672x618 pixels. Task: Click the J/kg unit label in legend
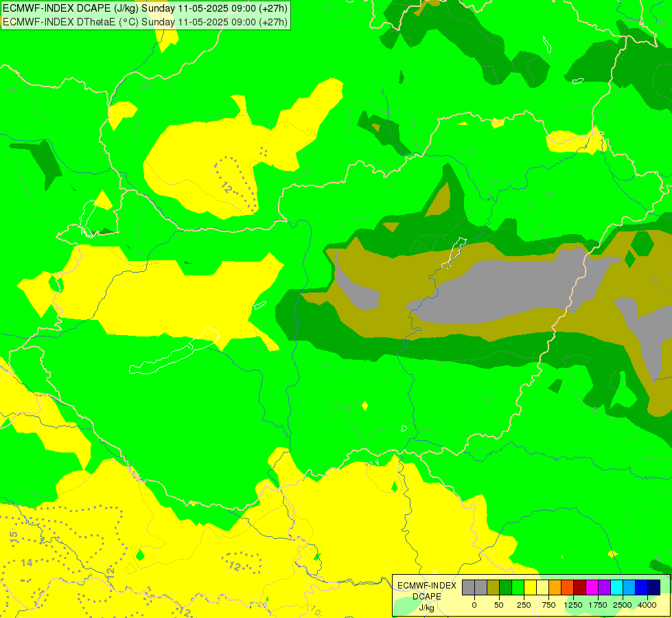(x=427, y=608)
